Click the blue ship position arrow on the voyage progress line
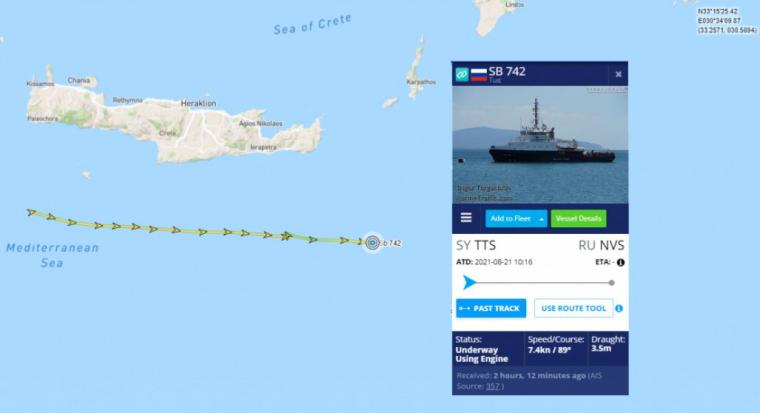Screen dimensions: 760x413 (469, 282)
